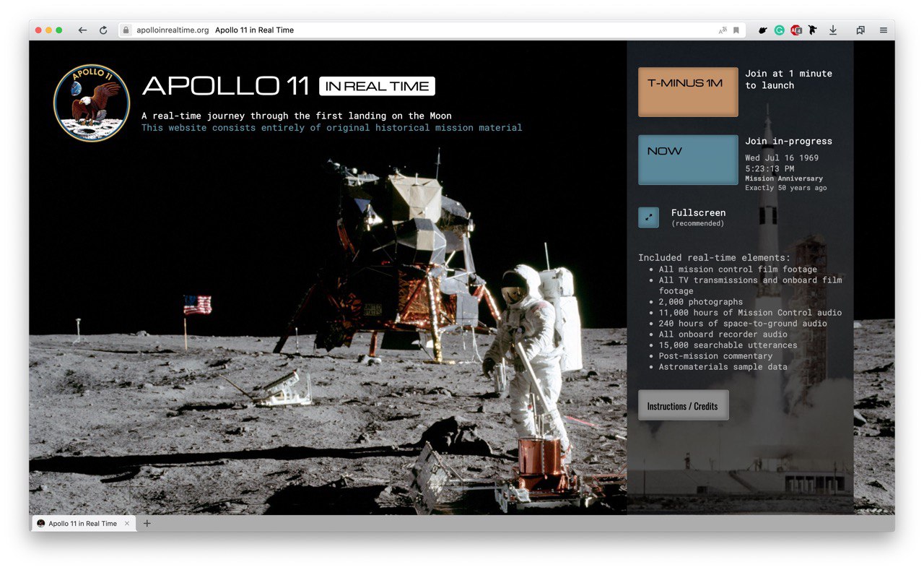Click 'Join in-progress' text
This screenshot has width=924, height=570.
tap(789, 141)
